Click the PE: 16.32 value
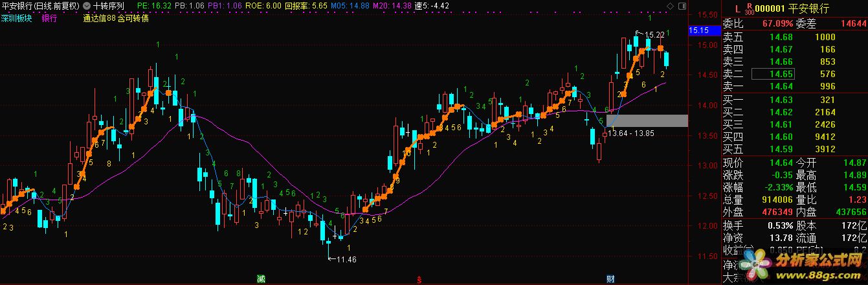Viewport: 868px width, 285px height. coord(155,5)
